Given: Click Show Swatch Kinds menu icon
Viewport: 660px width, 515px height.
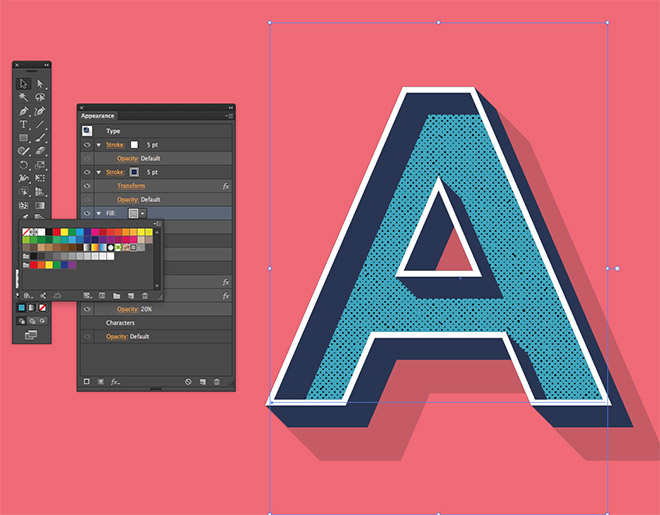Looking at the screenshot, I should pos(88,296).
